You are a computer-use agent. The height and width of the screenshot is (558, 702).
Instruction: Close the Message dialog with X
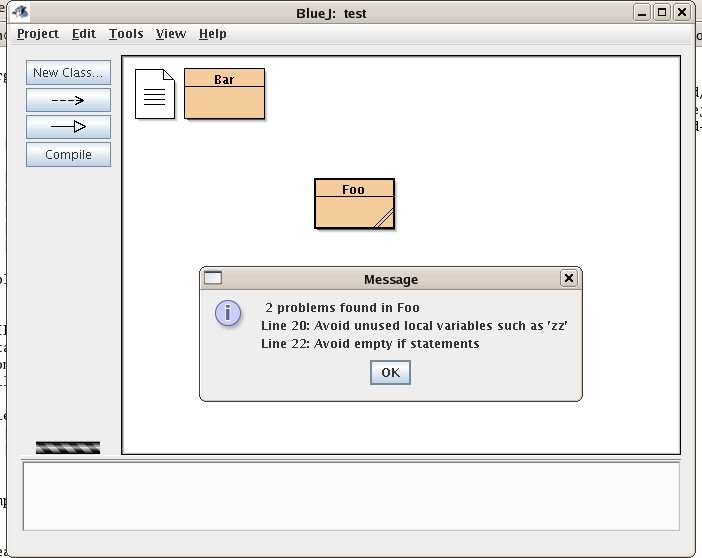tap(569, 278)
